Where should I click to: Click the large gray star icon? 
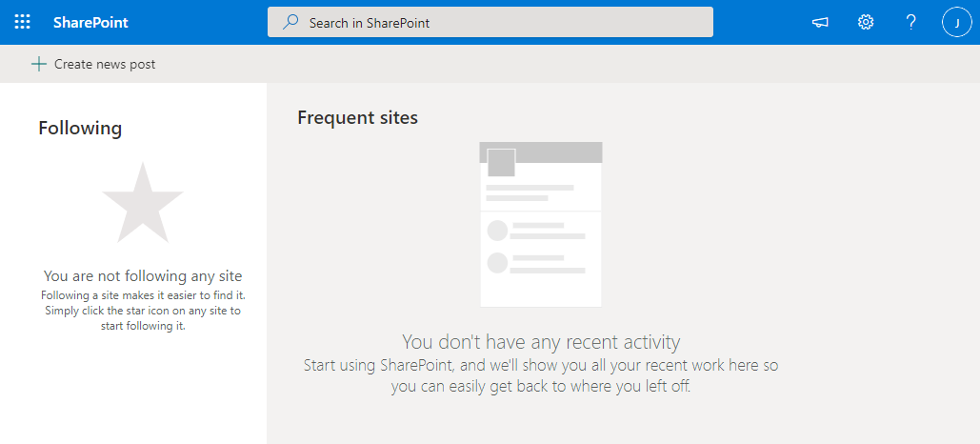click(143, 203)
